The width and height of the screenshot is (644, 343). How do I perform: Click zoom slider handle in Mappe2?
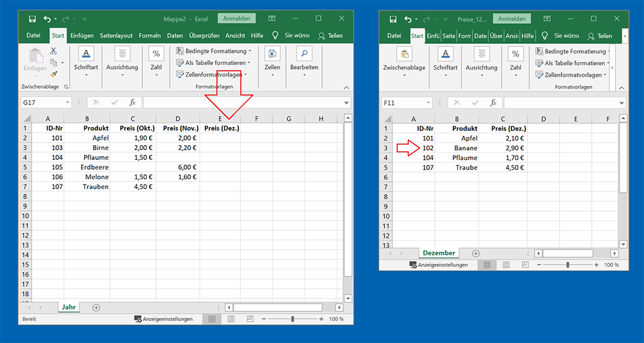(292, 318)
